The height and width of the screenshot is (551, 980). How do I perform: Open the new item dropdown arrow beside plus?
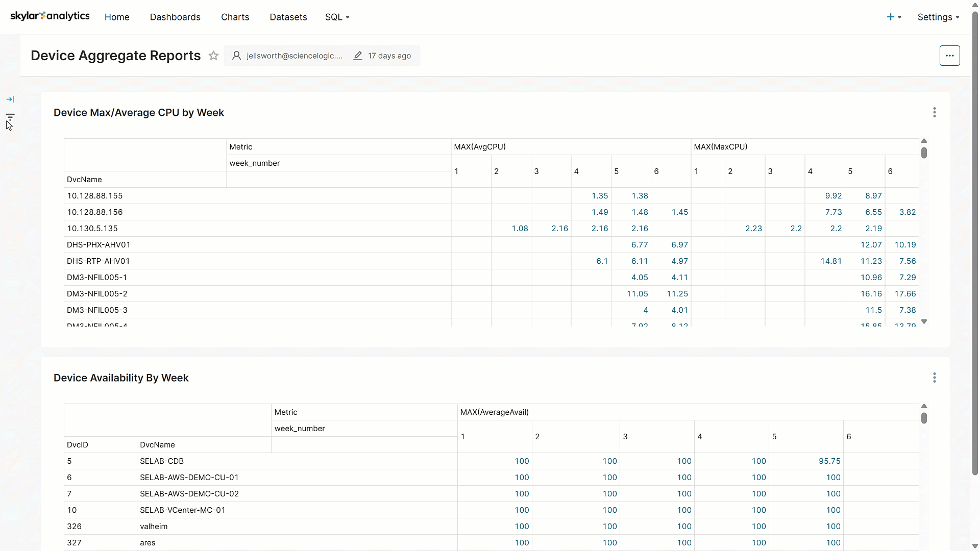tap(900, 17)
